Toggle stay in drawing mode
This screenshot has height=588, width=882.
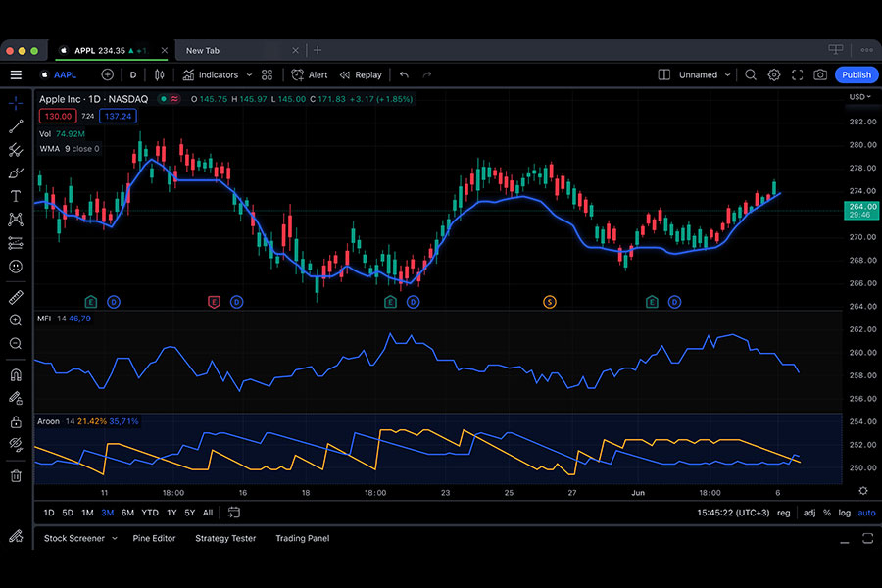point(16,399)
